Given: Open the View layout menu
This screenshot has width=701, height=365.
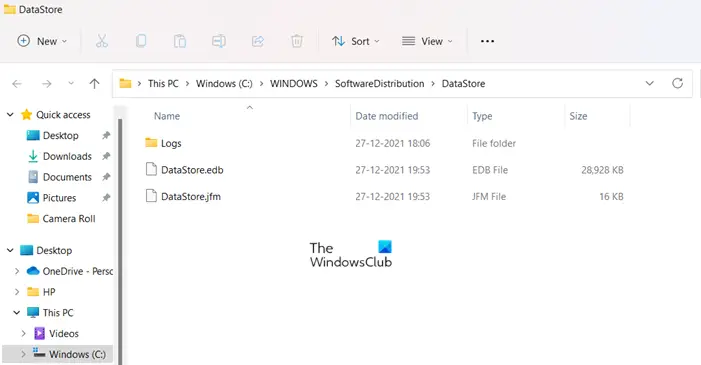Looking at the screenshot, I should coord(427,41).
